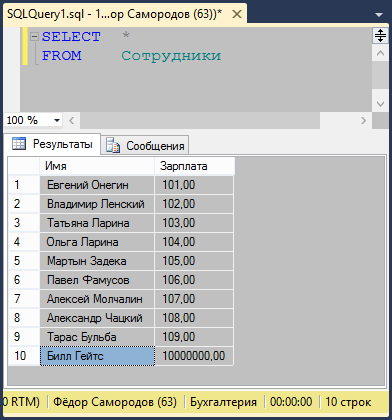Click the SELECT keyword in editor

coord(71,36)
